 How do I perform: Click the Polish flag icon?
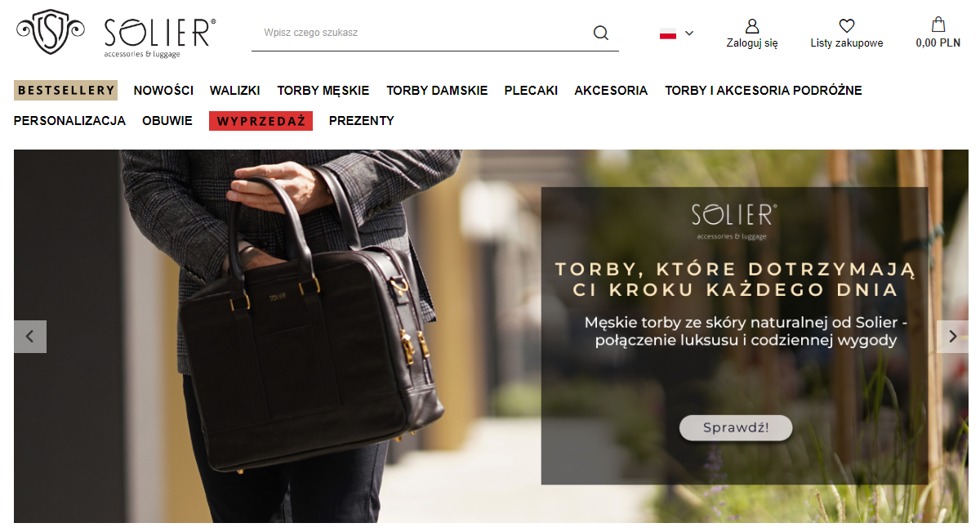click(x=668, y=34)
